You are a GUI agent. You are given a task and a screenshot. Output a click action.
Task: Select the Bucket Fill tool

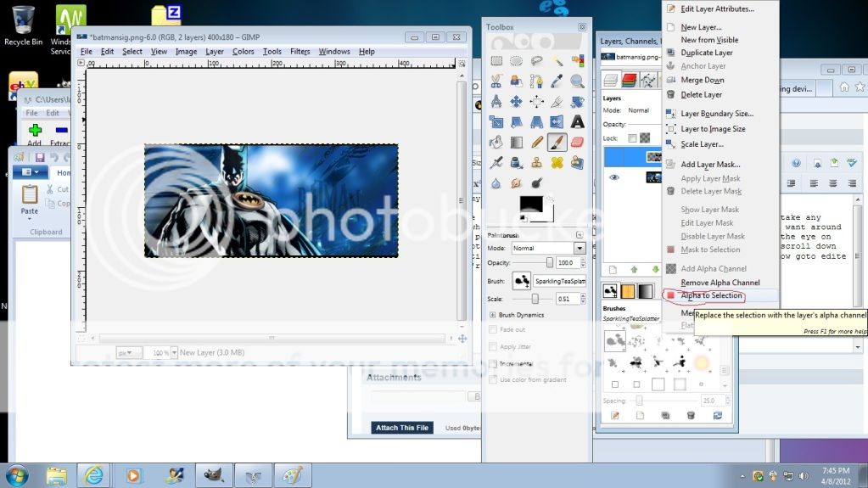496,143
